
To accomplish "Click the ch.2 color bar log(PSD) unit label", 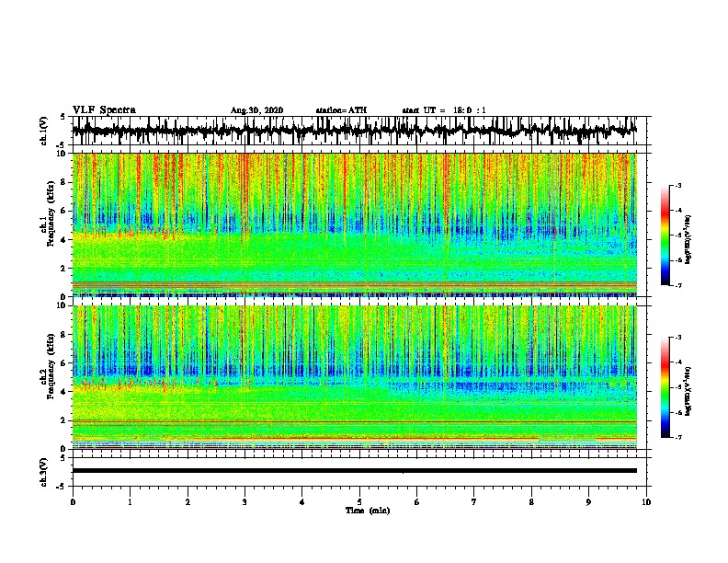I will coord(688,391).
